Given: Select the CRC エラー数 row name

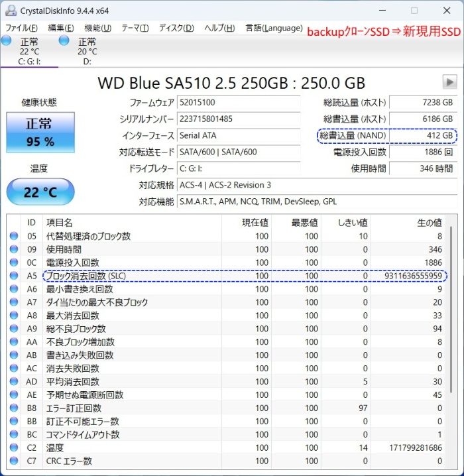Looking at the screenshot, I should click(69, 461).
